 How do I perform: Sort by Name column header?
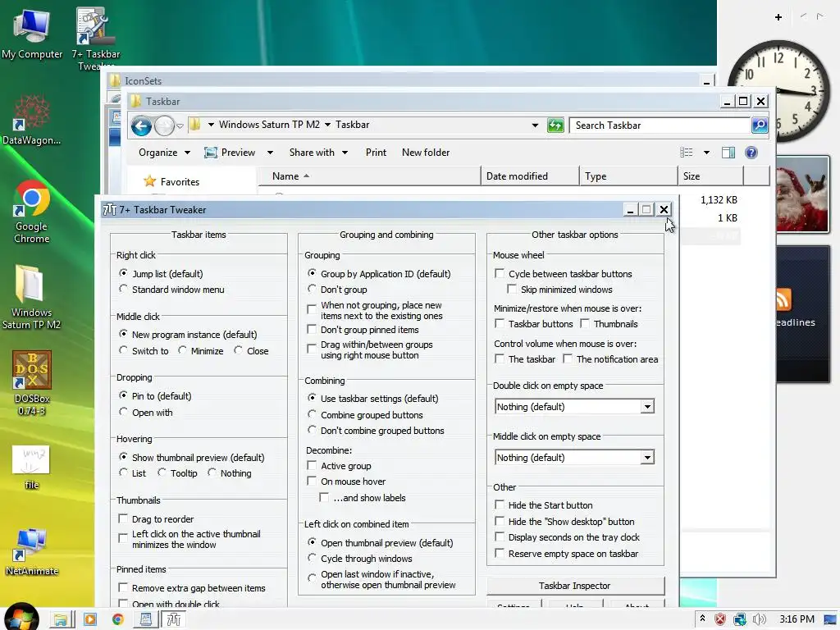point(370,176)
